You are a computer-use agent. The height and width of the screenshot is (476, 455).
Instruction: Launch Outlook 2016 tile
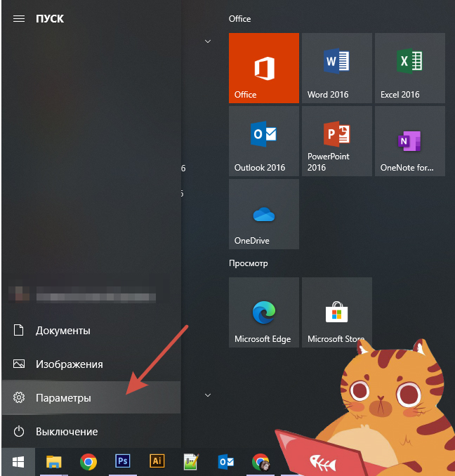pos(263,140)
